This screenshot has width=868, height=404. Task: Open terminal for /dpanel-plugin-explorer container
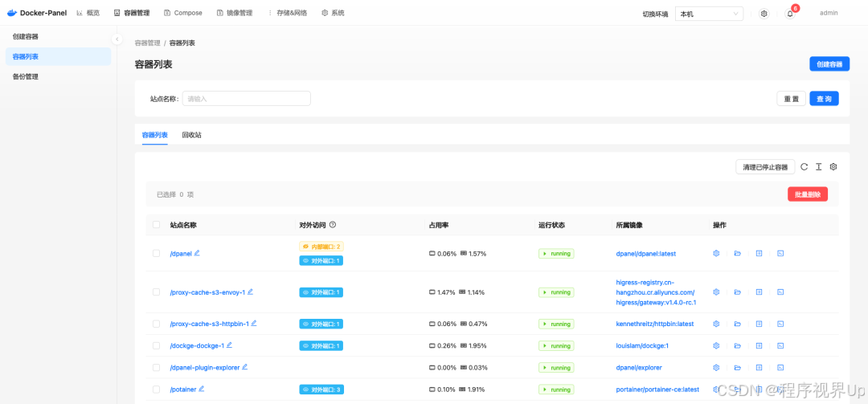pyautogui.click(x=780, y=368)
